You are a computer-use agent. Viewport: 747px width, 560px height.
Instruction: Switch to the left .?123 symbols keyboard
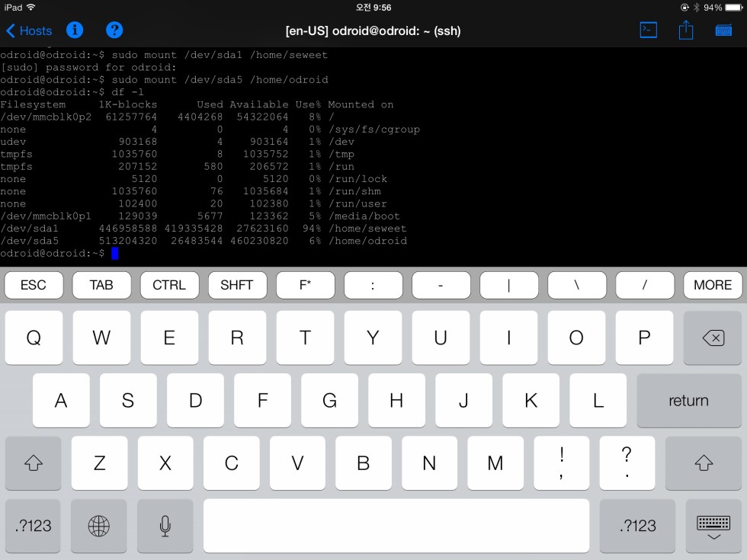(x=34, y=526)
